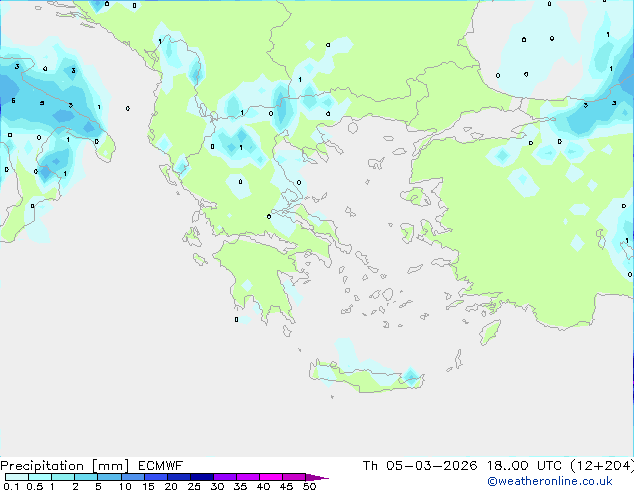Click legend tick label "30"

[x=217, y=486]
